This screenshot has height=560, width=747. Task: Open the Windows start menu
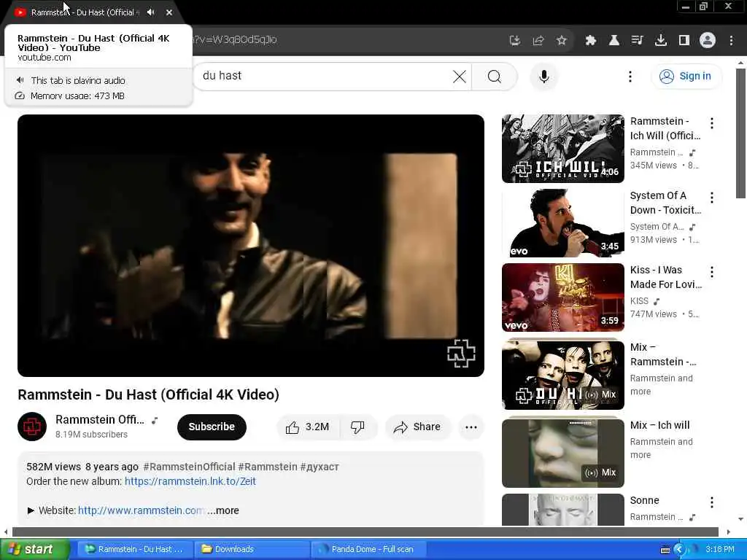[x=34, y=549]
